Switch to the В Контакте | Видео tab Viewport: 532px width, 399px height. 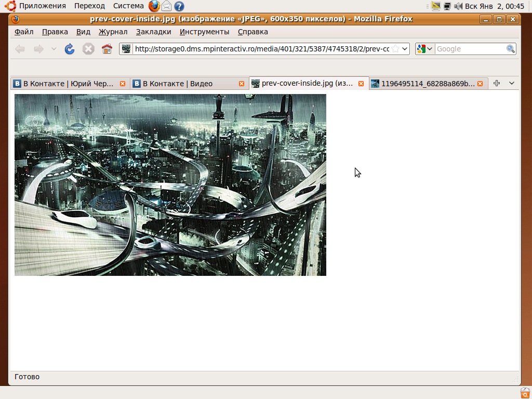178,84
